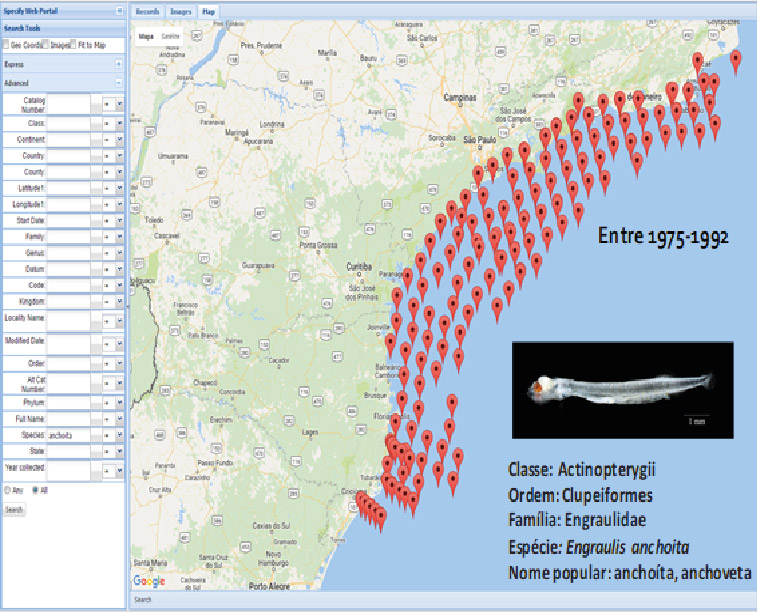Click the Full Name input field
The height and width of the screenshot is (612, 759).
(69, 418)
